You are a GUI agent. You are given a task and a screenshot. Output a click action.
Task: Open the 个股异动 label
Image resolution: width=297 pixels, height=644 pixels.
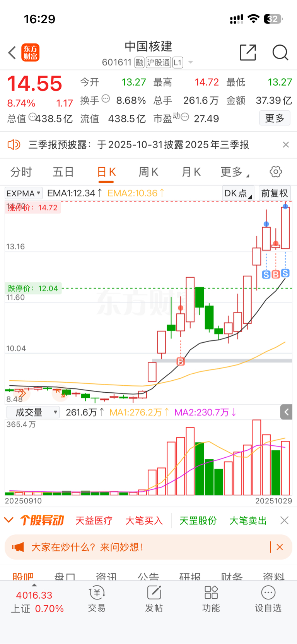42,520
